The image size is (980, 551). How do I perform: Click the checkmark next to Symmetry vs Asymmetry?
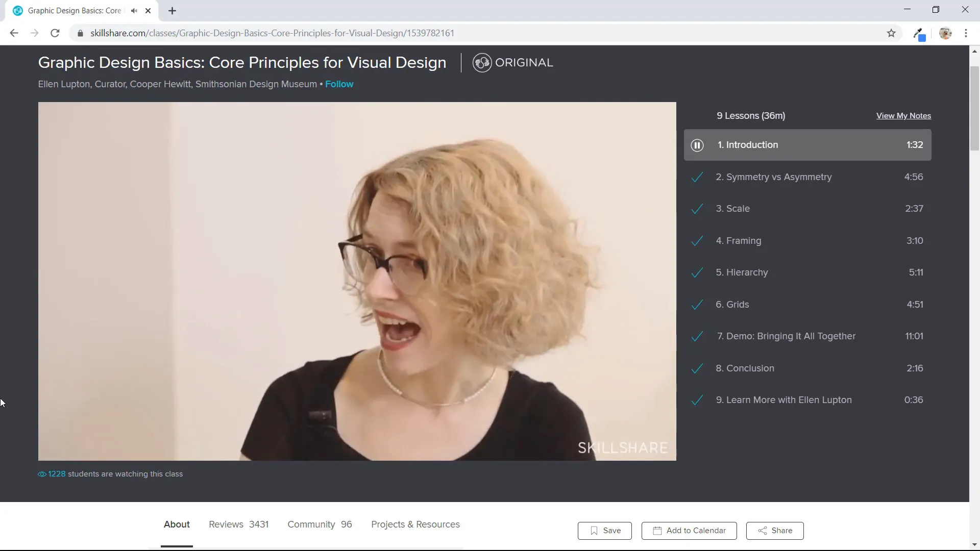(697, 177)
